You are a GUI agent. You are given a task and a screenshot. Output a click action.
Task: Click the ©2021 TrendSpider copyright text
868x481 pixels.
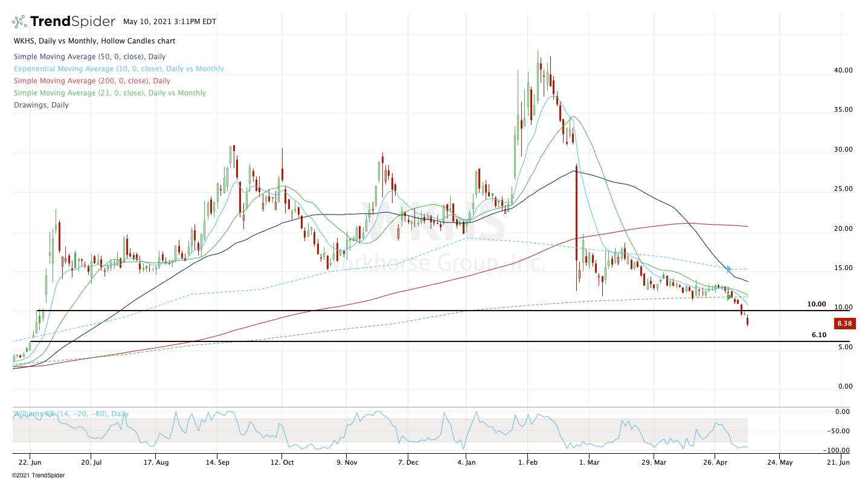click(x=38, y=476)
